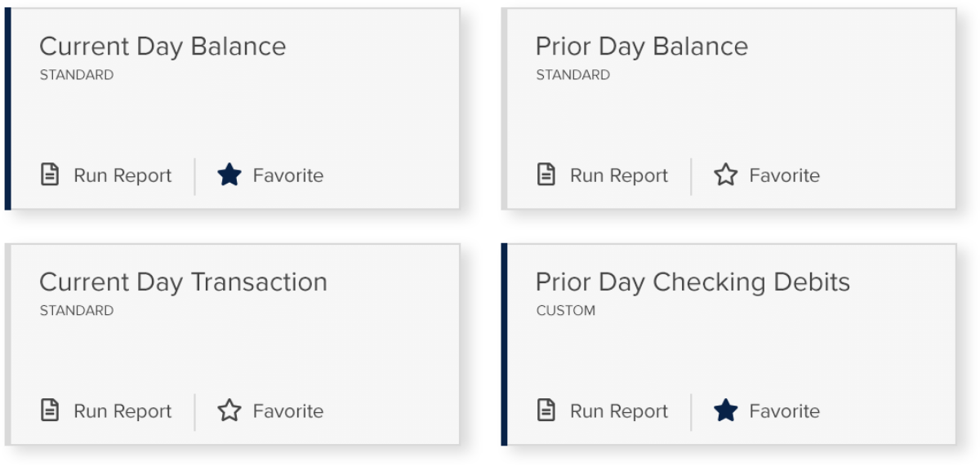Click the Favorite label on Prior Day Balance card
980x466 pixels.
click(785, 175)
